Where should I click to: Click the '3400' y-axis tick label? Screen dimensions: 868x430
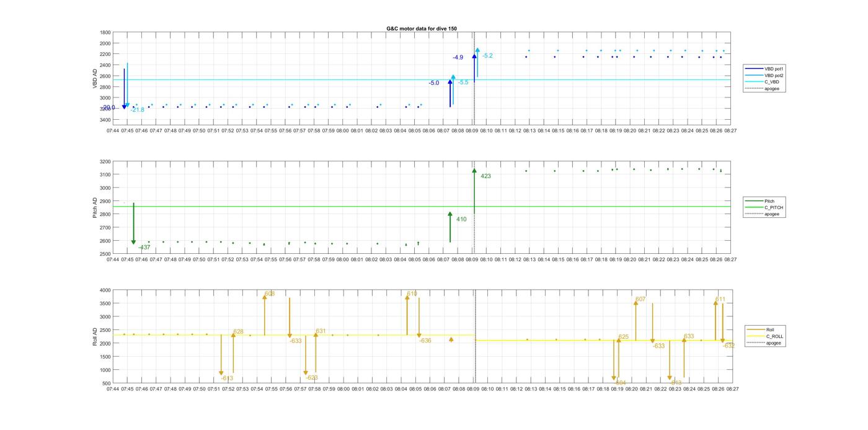[105, 120]
